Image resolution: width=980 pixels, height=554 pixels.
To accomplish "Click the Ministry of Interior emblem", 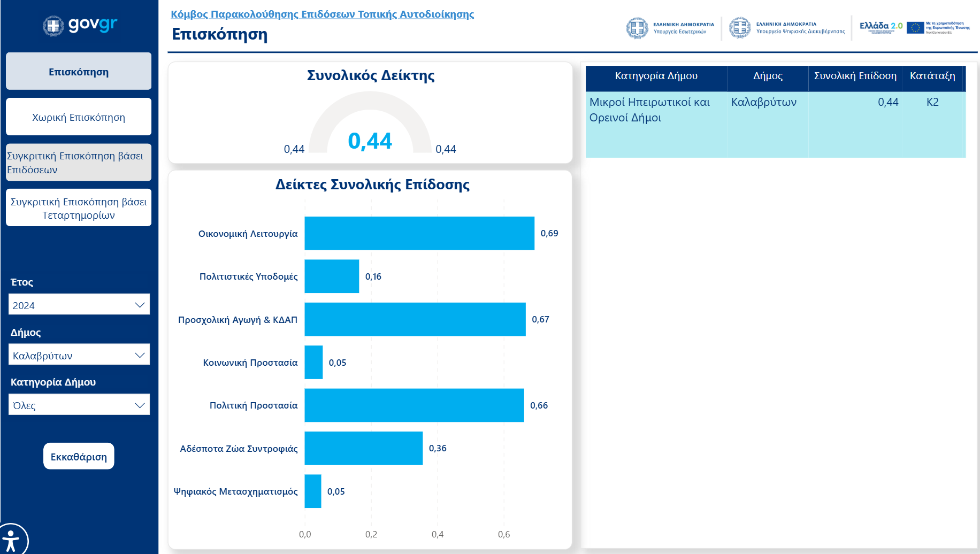I will 637,28.
